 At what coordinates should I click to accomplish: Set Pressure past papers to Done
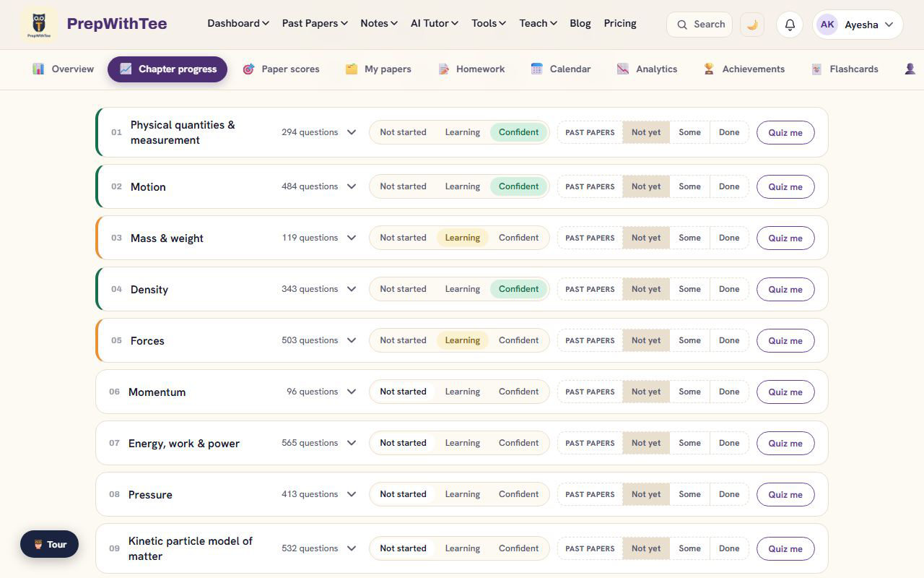(729, 494)
